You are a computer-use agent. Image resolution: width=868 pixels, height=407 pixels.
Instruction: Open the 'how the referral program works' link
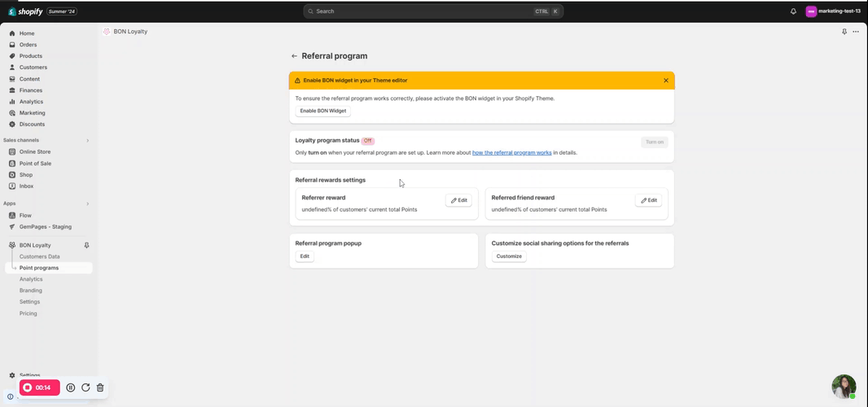(x=511, y=152)
